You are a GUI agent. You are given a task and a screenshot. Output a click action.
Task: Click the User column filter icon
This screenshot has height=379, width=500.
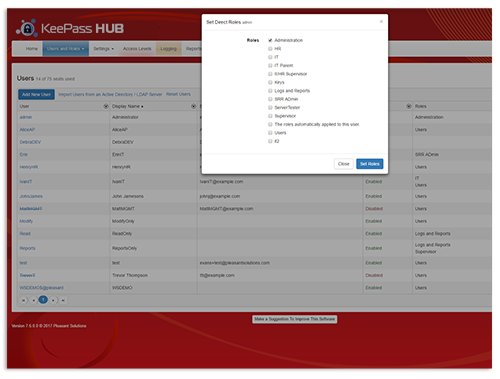106,106
